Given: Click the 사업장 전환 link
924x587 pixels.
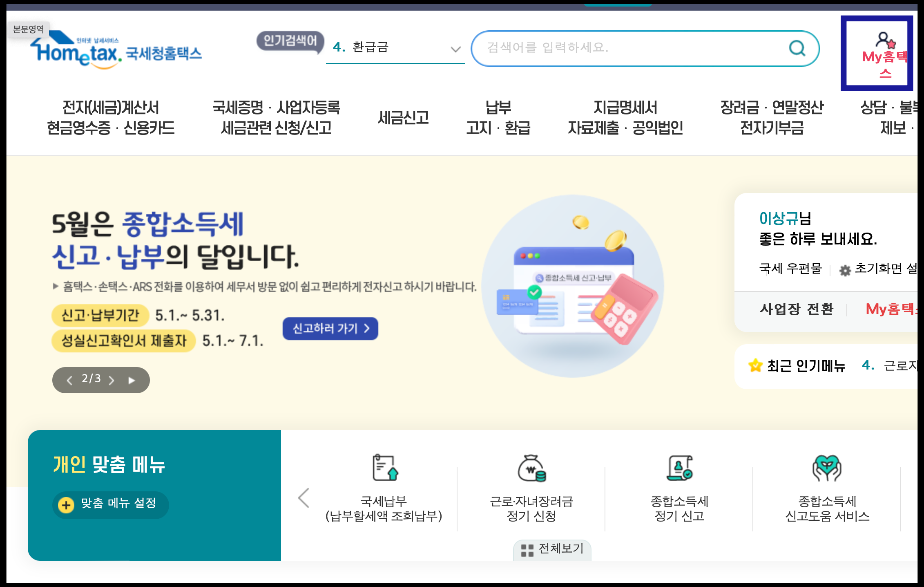Looking at the screenshot, I should point(797,309).
